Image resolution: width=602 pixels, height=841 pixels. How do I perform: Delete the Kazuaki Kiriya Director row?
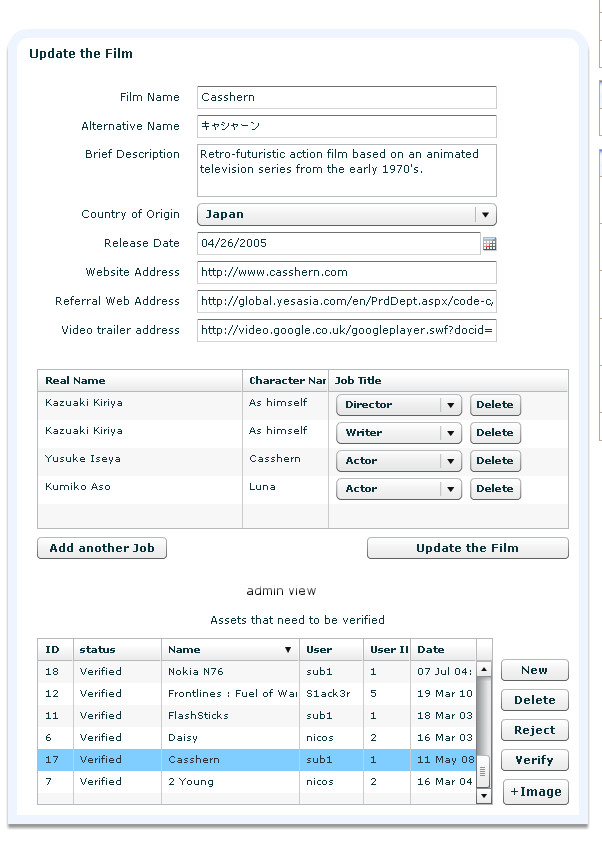click(495, 405)
